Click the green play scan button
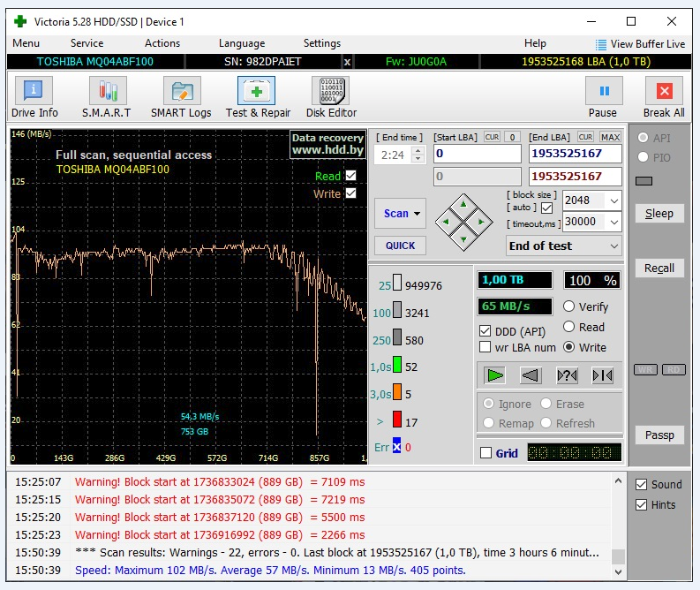700x590 pixels. click(494, 375)
